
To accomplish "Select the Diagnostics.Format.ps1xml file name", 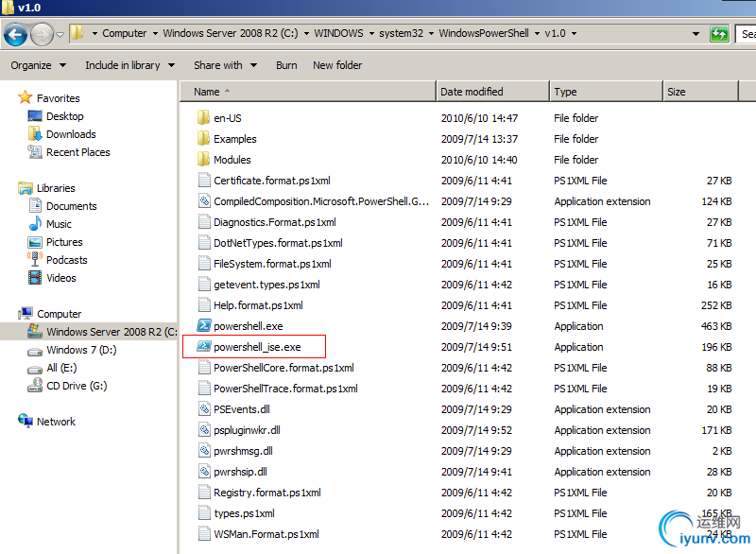I will 275,222.
